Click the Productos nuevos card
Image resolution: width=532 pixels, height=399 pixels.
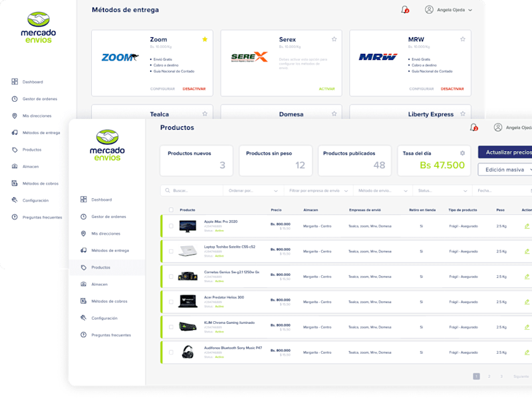[196, 160]
